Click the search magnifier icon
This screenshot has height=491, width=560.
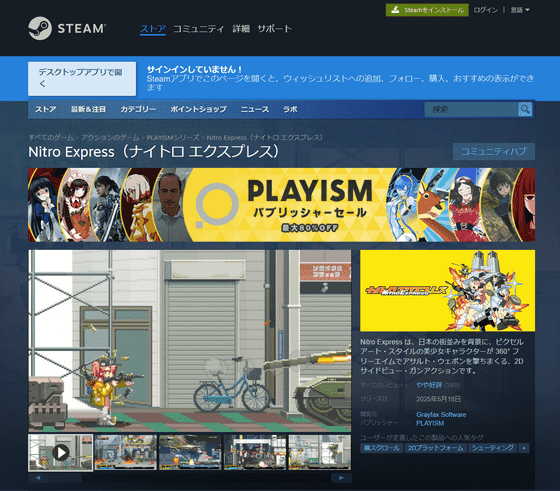click(x=525, y=109)
